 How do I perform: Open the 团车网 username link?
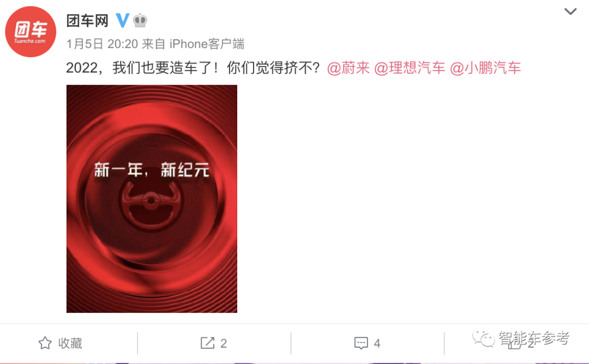coord(87,20)
